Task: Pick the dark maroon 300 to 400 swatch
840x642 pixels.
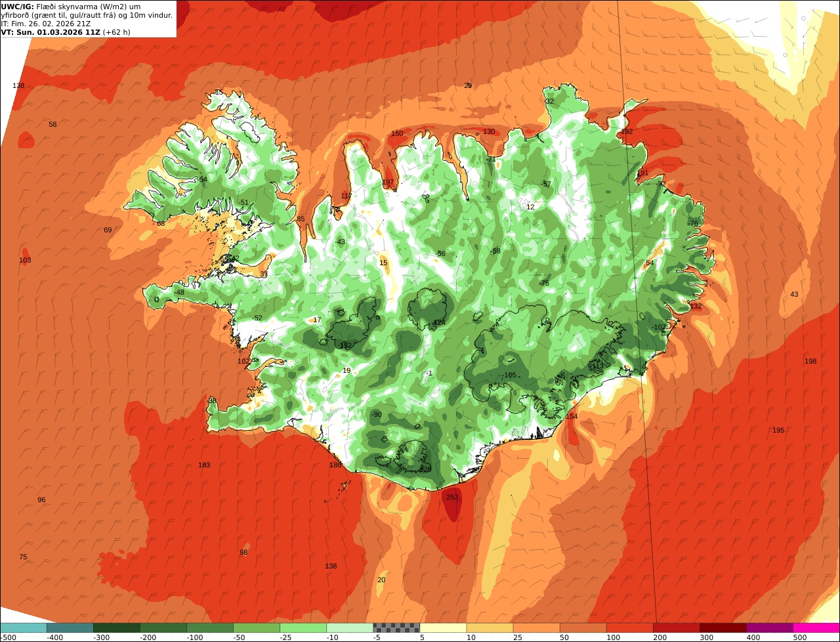Action: pyautogui.click(x=723, y=628)
